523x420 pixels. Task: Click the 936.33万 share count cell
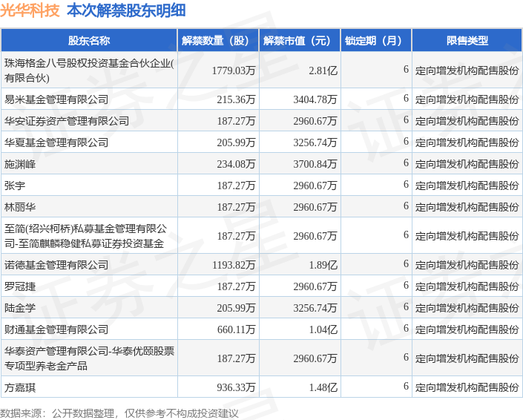point(236,387)
